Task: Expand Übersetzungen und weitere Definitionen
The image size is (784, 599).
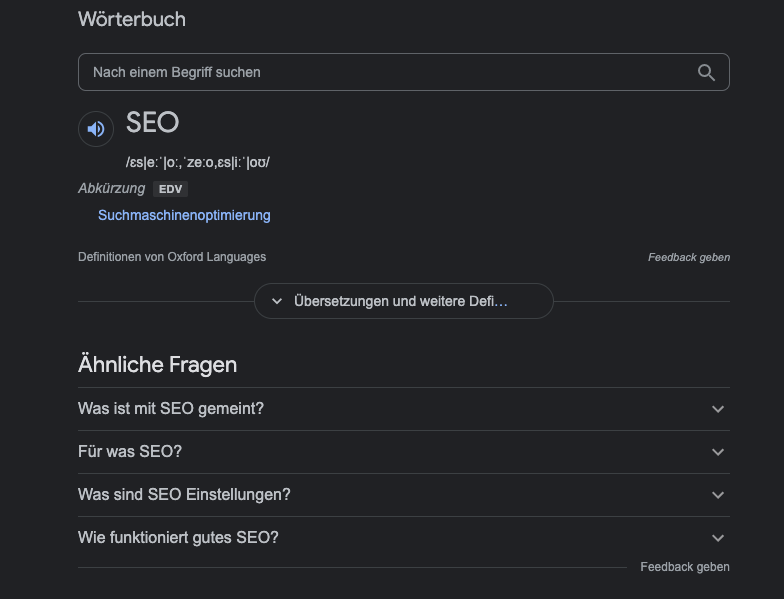Action: [x=404, y=301]
